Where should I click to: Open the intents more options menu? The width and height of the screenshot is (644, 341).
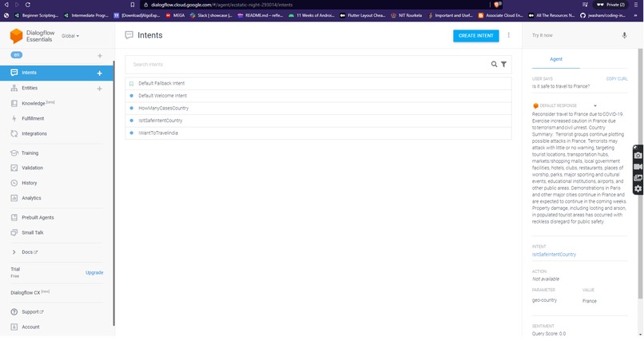[508, 35]
